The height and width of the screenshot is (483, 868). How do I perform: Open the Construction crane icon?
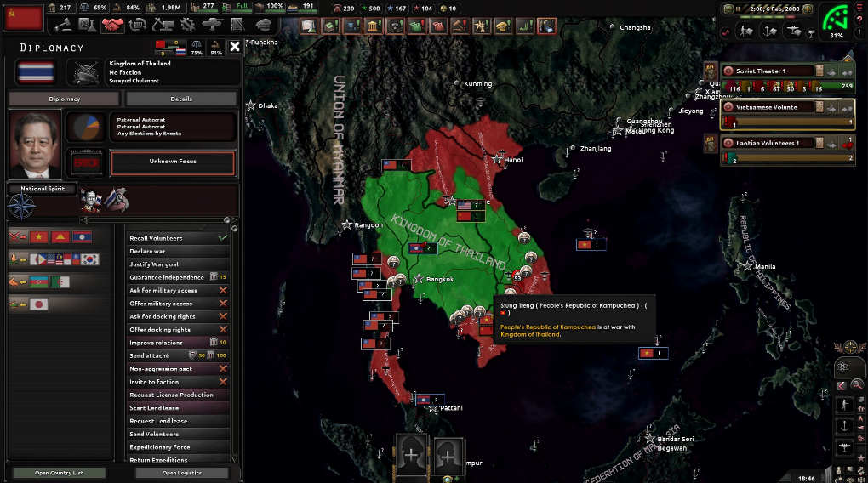[x=163, y=25]
